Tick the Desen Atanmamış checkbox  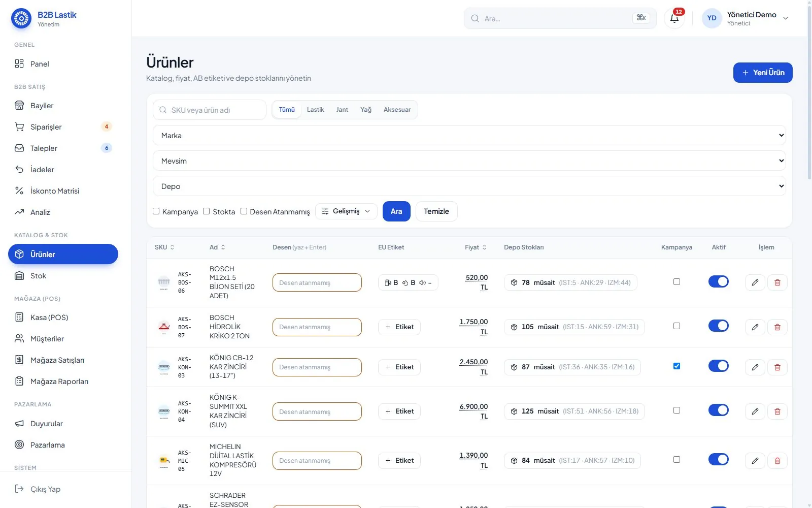(244, 211)
